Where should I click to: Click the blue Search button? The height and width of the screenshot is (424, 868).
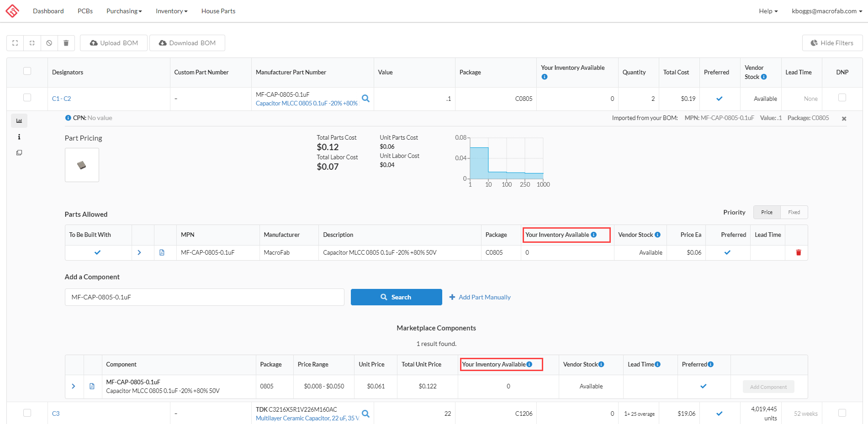tap(396, 297)
